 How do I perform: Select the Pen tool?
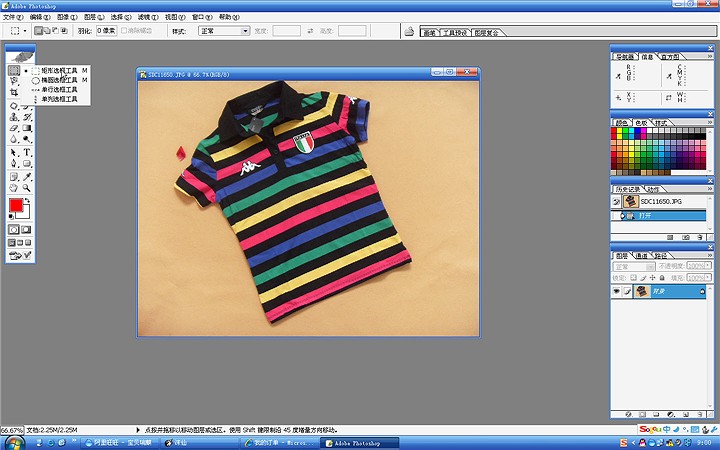point(14,163)
